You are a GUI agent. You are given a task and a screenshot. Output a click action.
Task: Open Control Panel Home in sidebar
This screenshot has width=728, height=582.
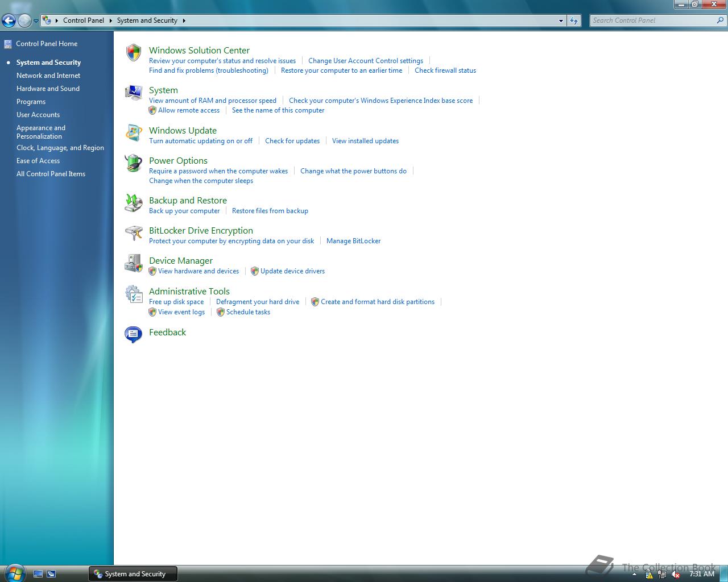point(47,44)
